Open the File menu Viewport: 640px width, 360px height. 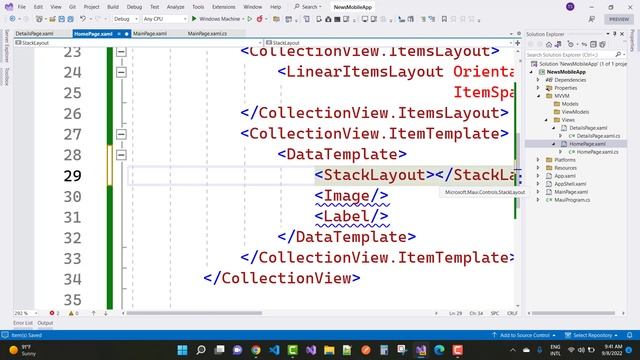(x=22, y=7)
